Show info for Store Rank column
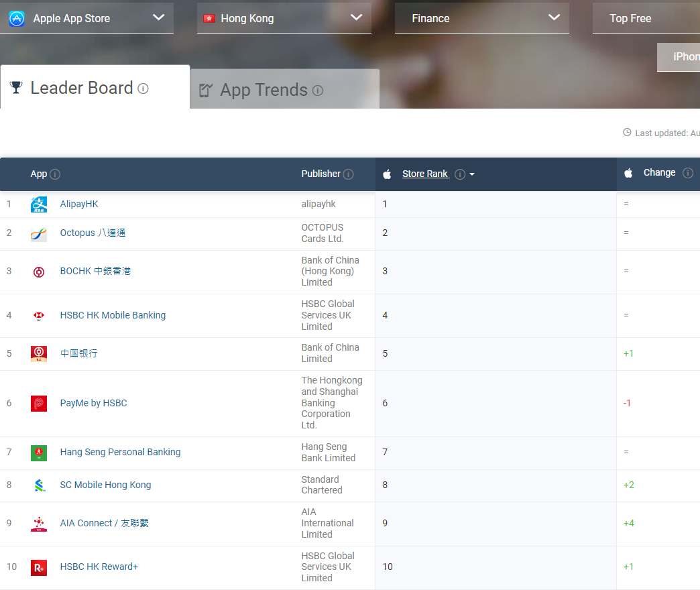The height and width of the screenshot is (590, 700). [460, 174]
